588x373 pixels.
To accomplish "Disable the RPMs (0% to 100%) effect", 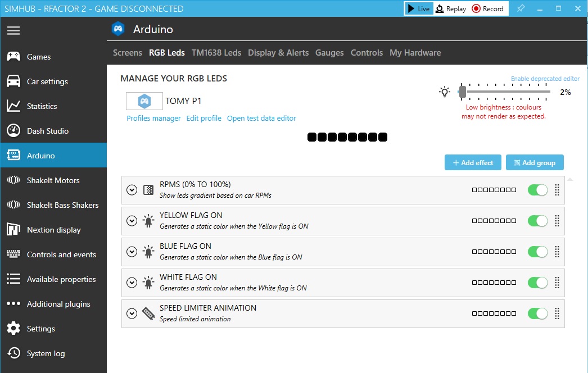I will 537,190.
